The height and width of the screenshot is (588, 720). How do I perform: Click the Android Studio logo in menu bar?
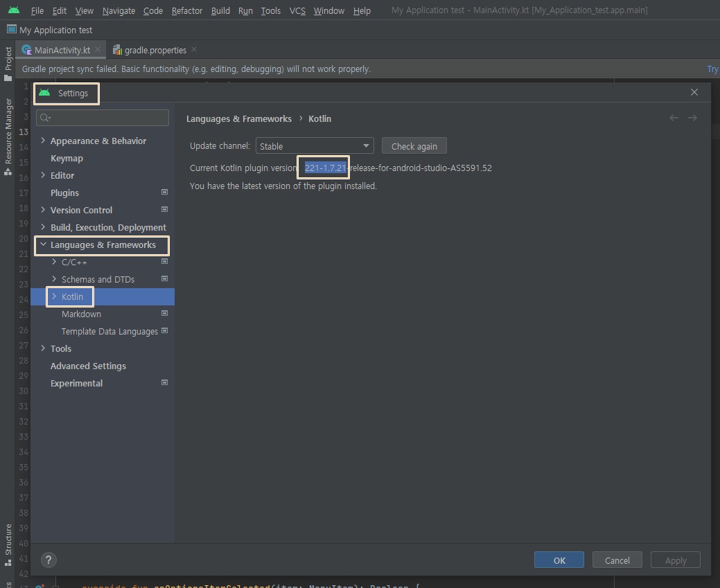click(x=14, y=10)
